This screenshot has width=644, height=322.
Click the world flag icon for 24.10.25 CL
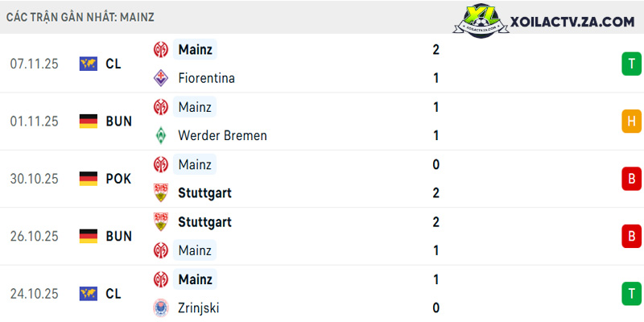[x=89, y=294]
